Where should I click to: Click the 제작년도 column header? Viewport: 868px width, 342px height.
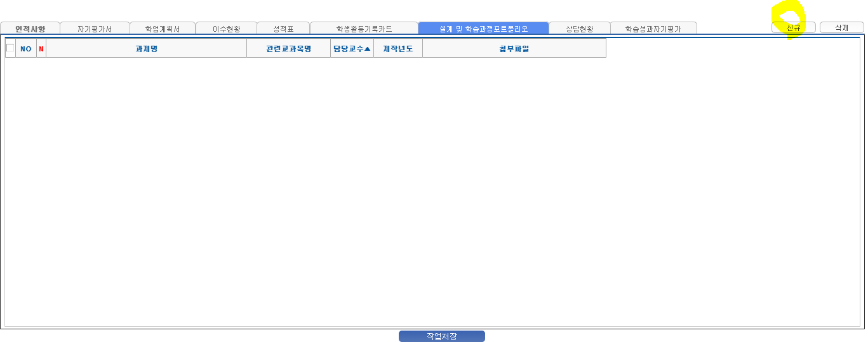click(398, 48)
